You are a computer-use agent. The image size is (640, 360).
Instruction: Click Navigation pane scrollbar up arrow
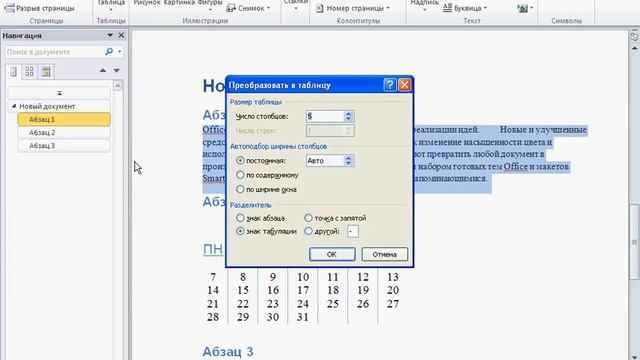coord(118,85)
